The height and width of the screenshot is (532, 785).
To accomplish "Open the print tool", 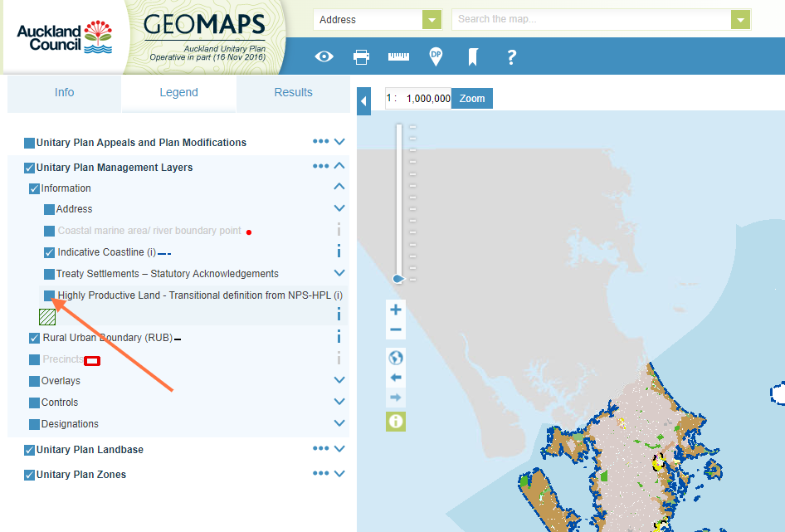I will 361,57.
